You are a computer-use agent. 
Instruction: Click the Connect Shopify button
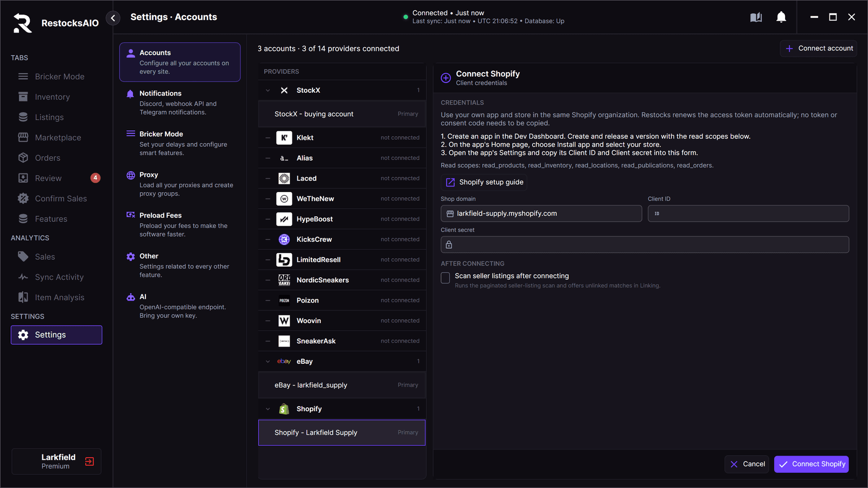(812, 464)
